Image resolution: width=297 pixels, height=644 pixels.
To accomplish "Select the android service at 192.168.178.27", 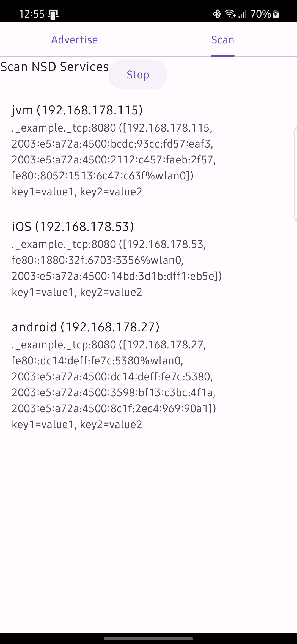I will coord(85,327).
